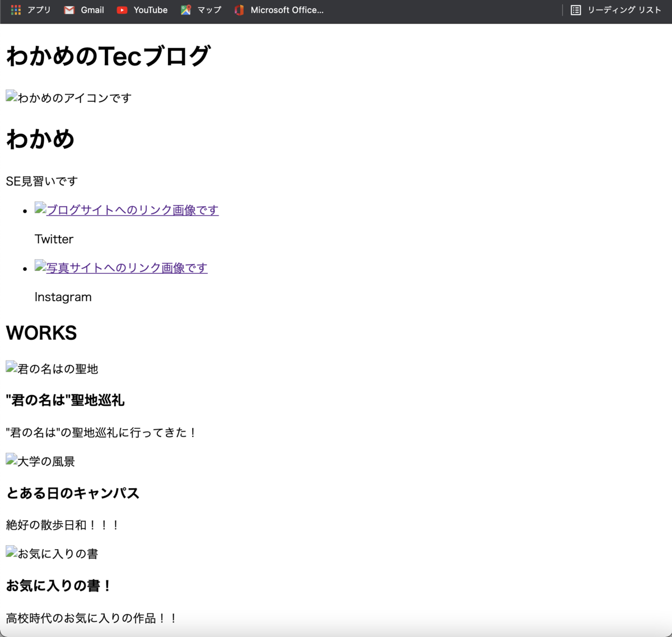Click the broken わかめのアイコン image

[x=68, y=97]
